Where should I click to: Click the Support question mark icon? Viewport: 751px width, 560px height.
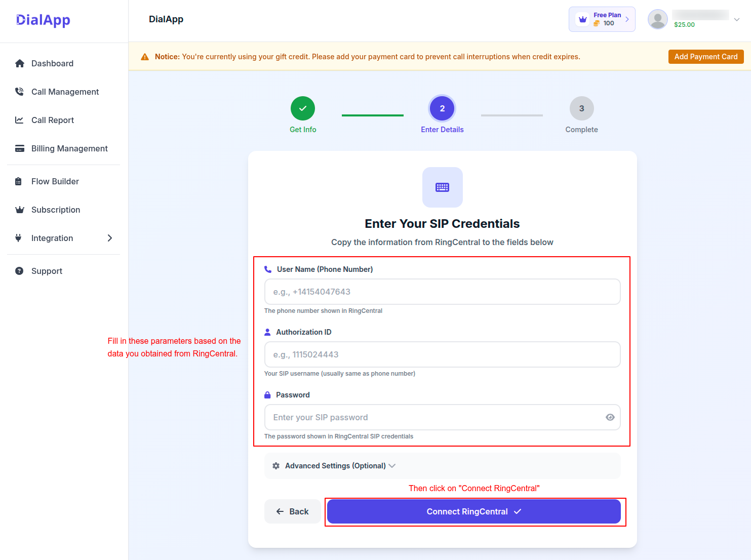[x=19, y=271]
